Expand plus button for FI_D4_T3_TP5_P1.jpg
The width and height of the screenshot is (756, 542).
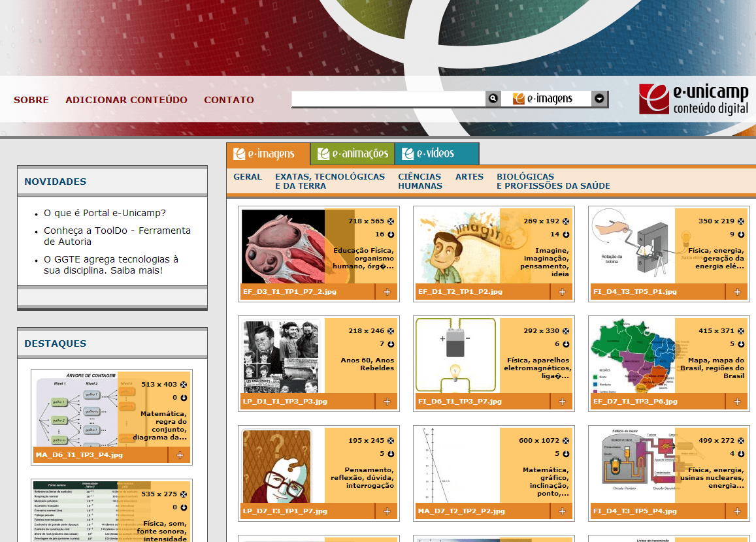pos(736,292)
